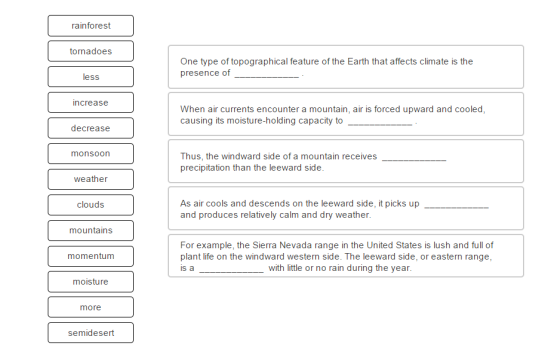Click blank after 'presence of'
The image size is (560, 361).
267,74
